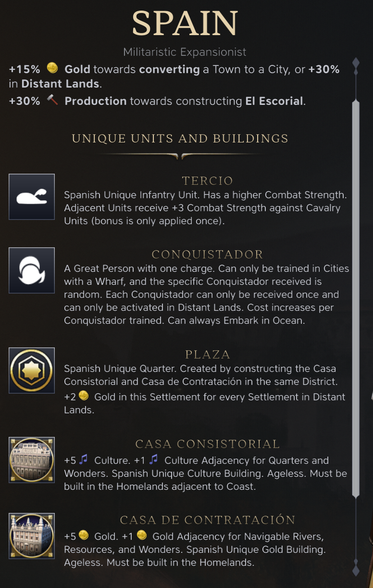373x588 pixels.
Task: Click the vertical scrollbar thumb
Action: (x=356, y=298)
